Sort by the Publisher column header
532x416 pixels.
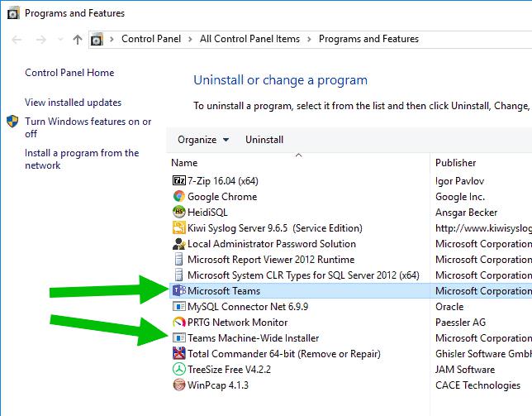click(455, 163)
